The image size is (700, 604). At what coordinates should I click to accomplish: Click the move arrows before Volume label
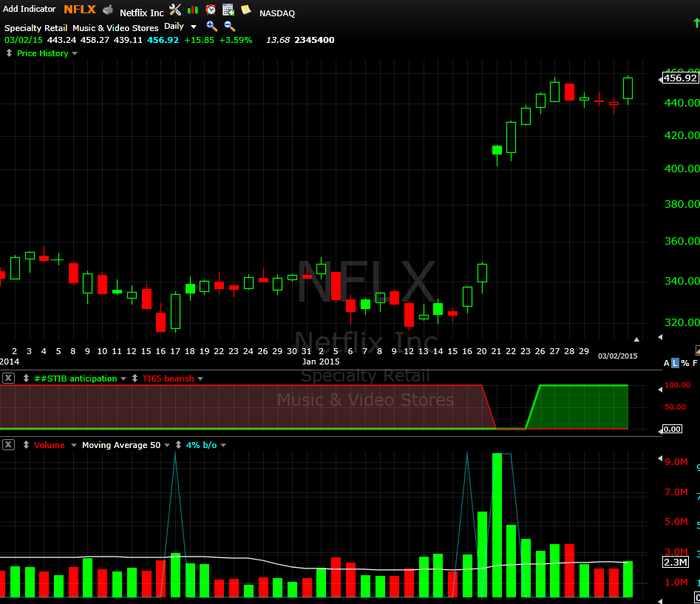pyautogui.click(x=27, y=444)
